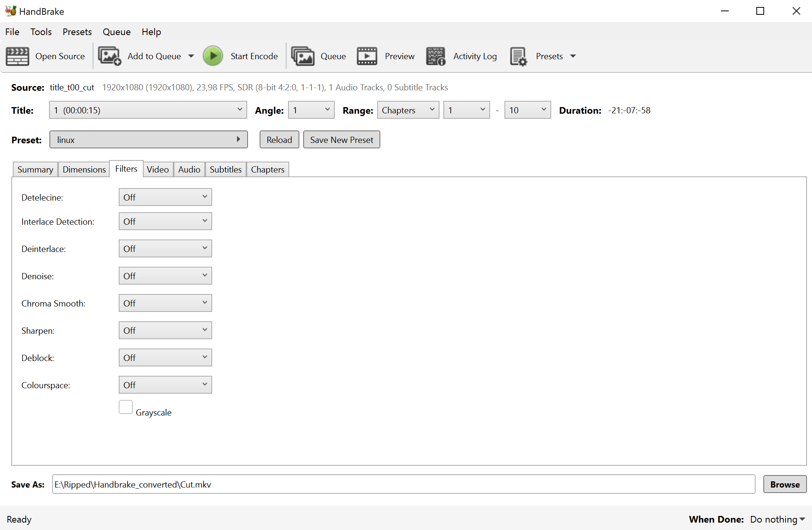
Task: Expand the Denoise filter dropdown
Action: (165, 276)
